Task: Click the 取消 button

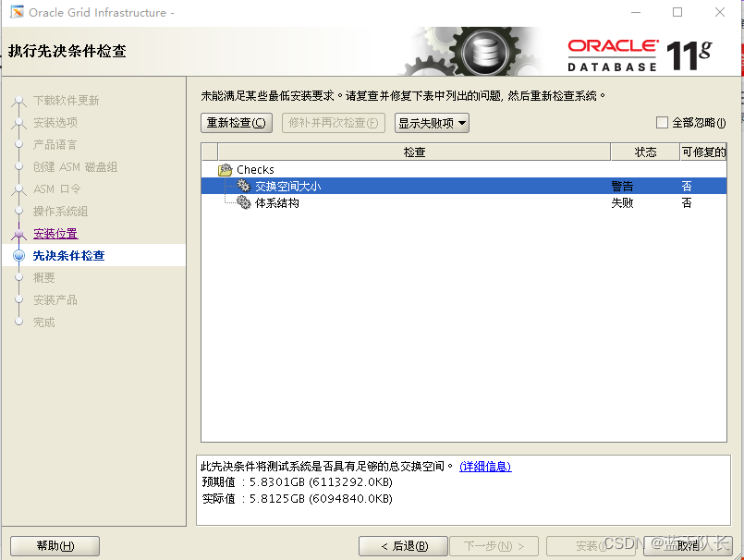Action: pos(688,546)
